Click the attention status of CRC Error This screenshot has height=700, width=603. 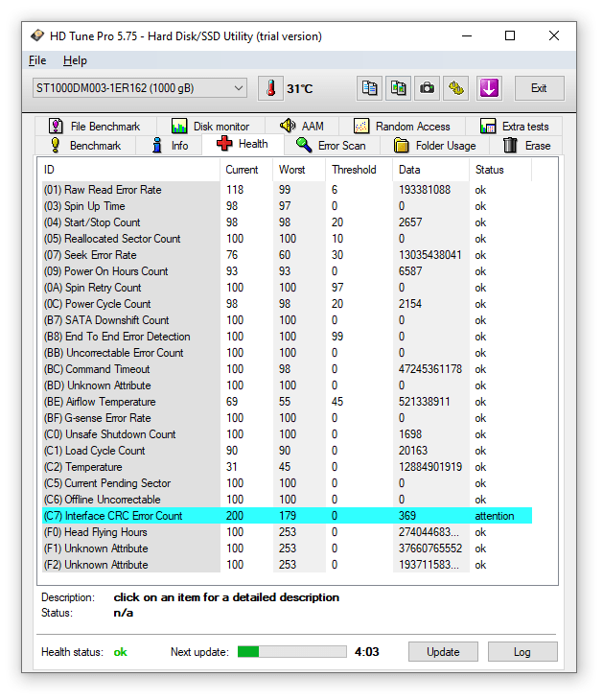point(495,516)
